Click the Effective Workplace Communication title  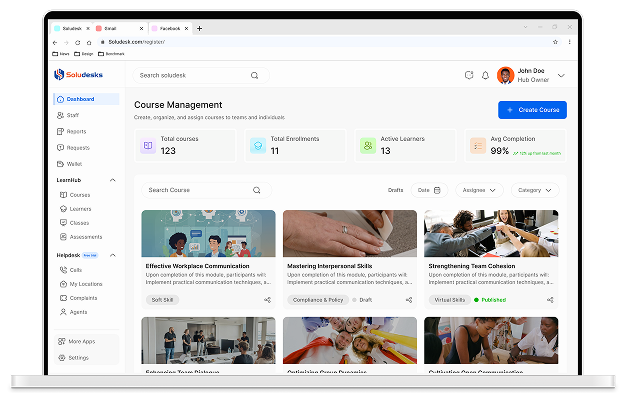(x=198, y=266)
